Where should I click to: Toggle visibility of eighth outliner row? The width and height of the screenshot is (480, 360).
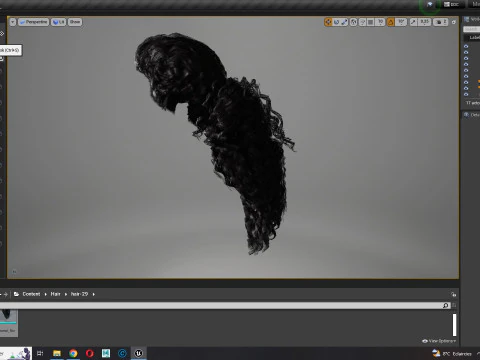click(x=466, y=88)
